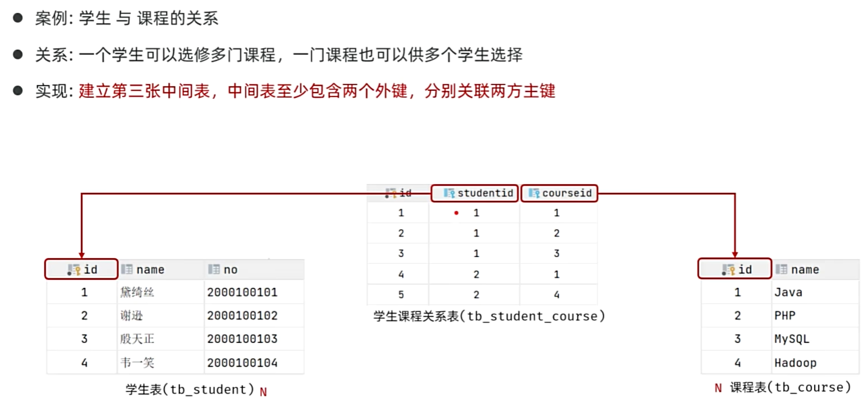Click the Java cell in course table
Image resolution: width=868 pixels, height=402 pixels.
(788, 292)
